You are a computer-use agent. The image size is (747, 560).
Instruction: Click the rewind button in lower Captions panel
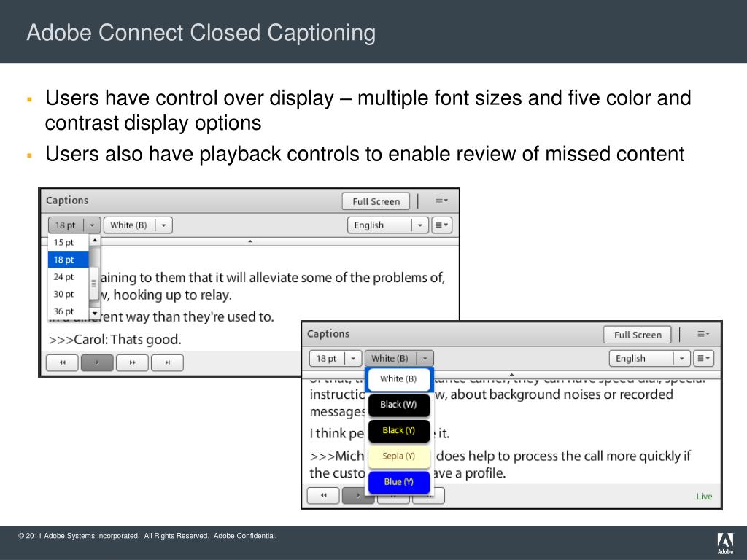tap(323, 495)
